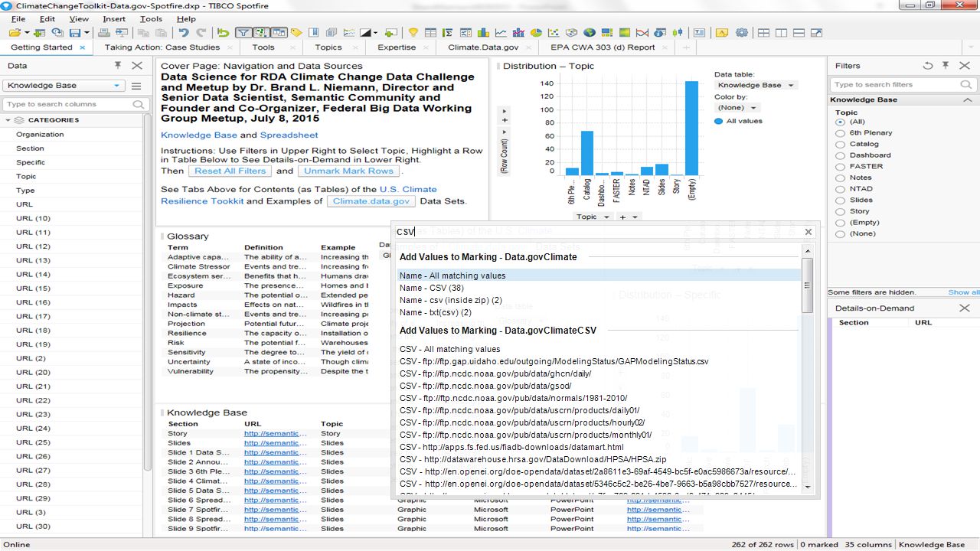The height and width of the screenshot is (551, 980).
Task: Open the Insert menu
Action: 114,18
